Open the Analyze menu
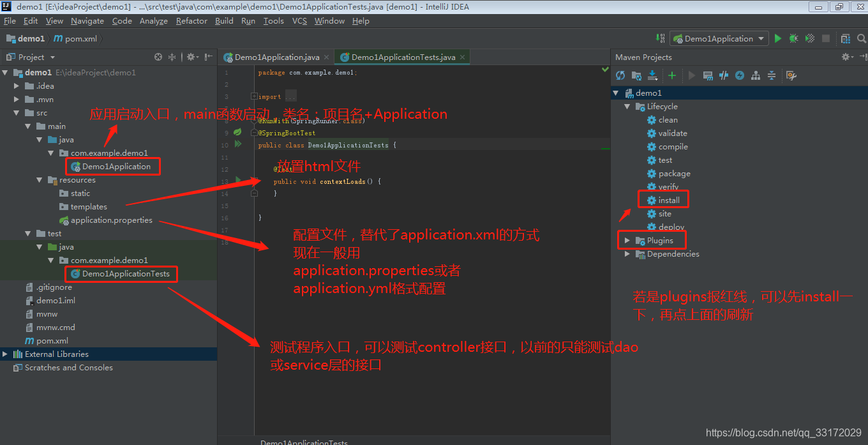868x445 pixels. [153, 20]
